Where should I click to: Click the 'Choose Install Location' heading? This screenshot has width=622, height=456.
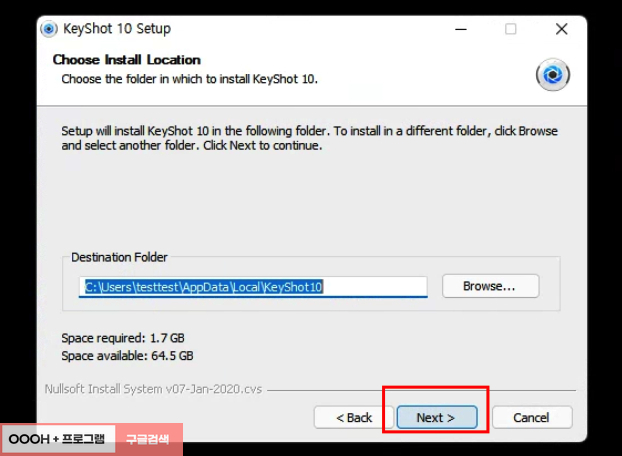(127, 60)
